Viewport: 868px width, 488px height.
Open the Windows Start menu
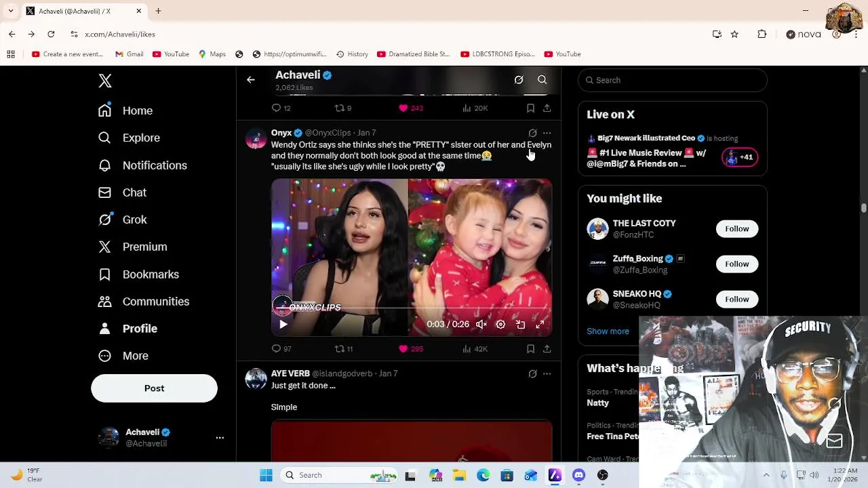click(x=266, y=475)
